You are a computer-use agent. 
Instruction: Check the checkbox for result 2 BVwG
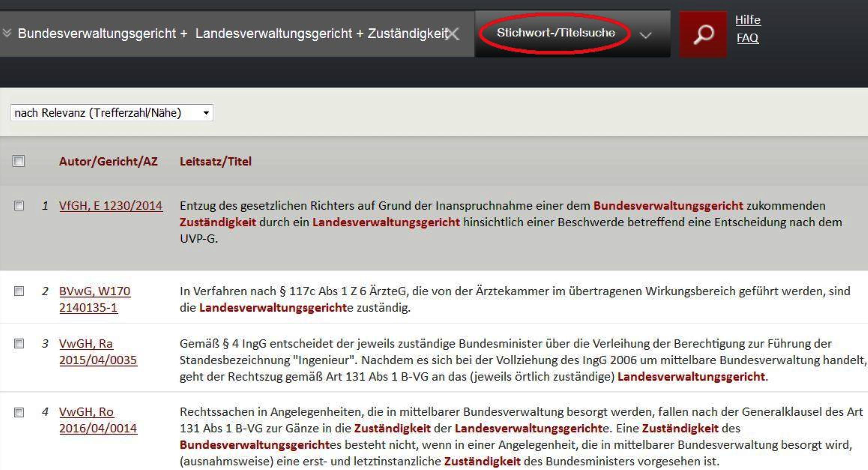tap(19, 291)
